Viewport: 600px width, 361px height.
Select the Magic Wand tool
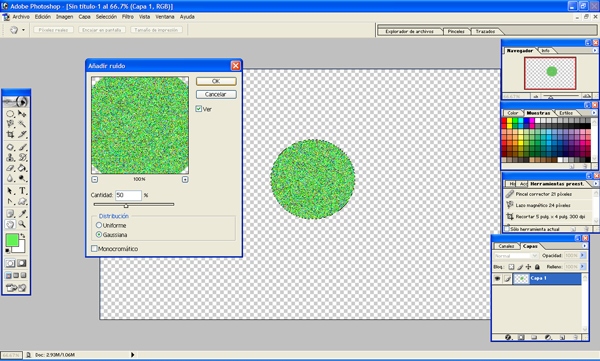point(22,124)
